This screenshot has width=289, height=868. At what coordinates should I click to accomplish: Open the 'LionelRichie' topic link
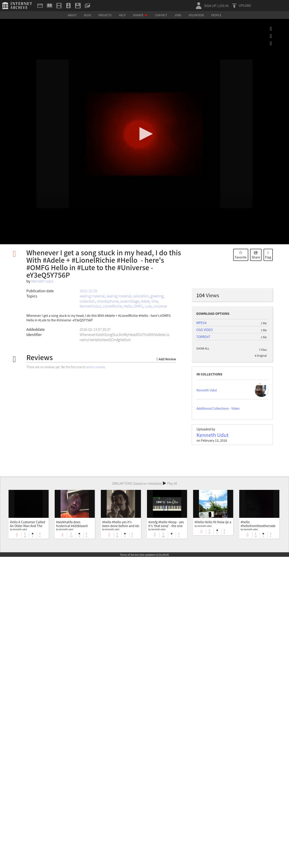click(112, 306)
